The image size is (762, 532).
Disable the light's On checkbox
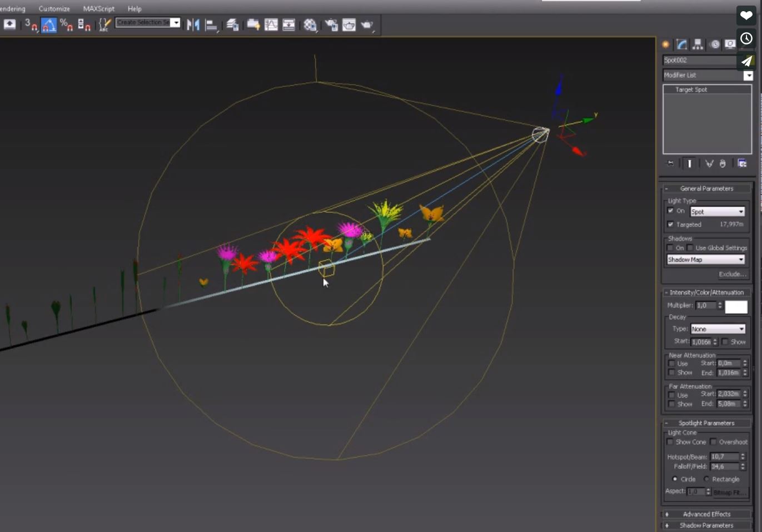(x=670, y=211)
